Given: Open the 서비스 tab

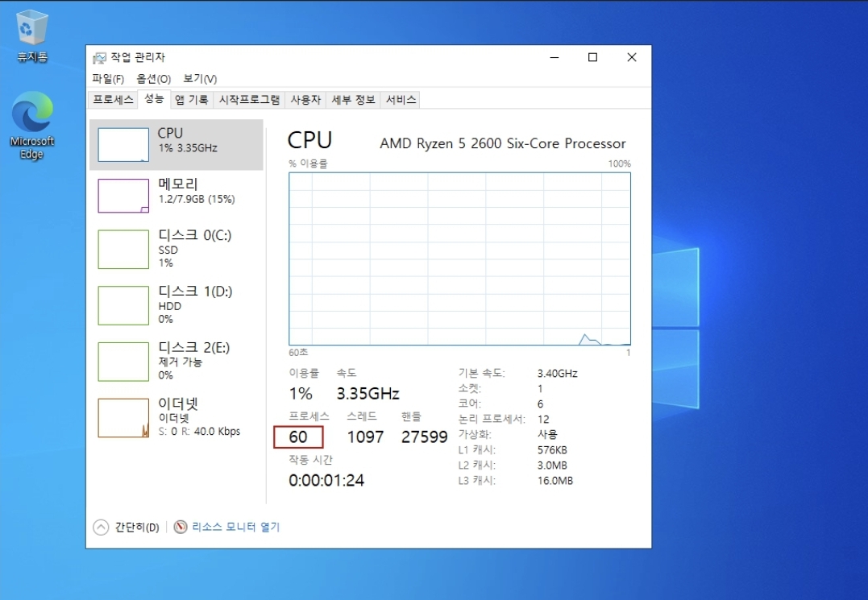Looking at the screenshot, I should pos(401,100).
